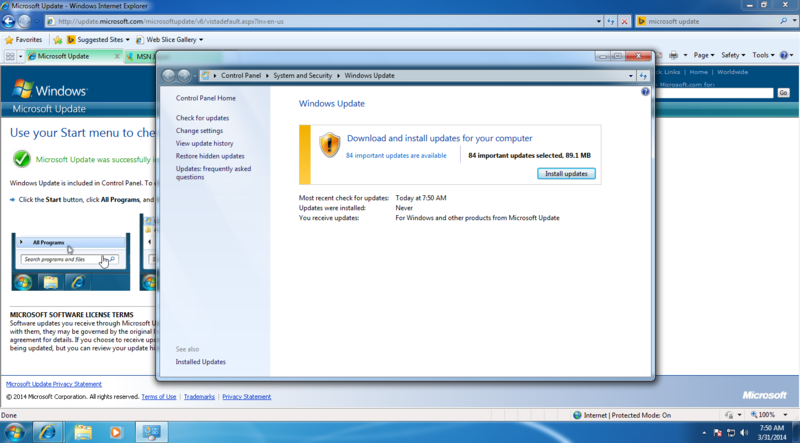800x443 pixels.
Task: Open the Terms of Use link
Action: 159,397
